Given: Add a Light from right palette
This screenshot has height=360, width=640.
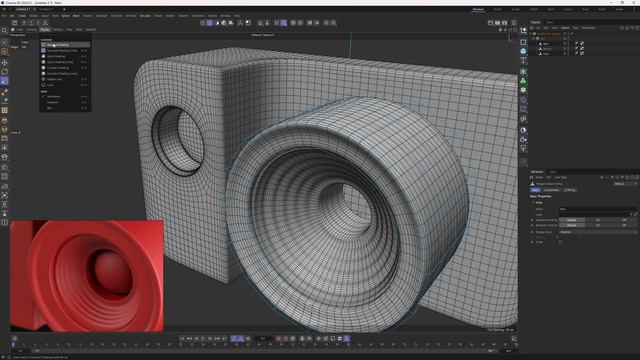Looking at the screenshot, I should click(523, 149).
